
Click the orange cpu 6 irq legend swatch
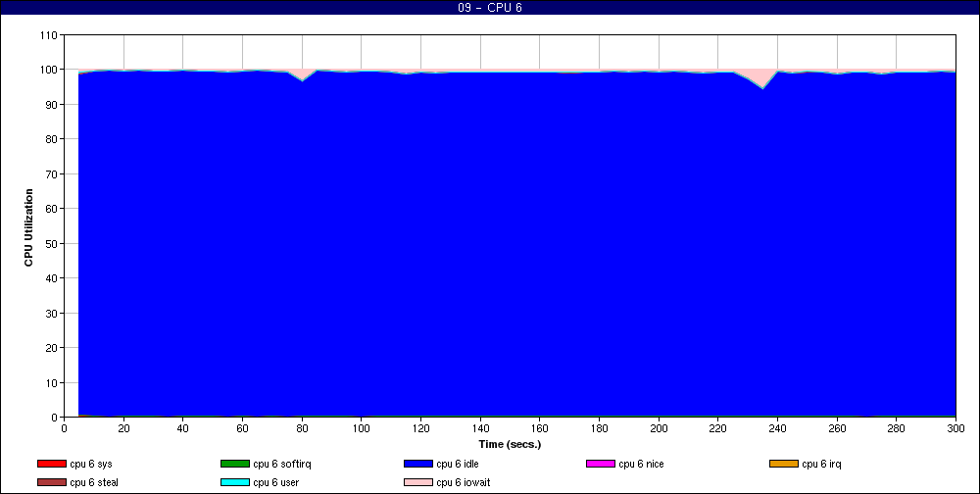784,464
